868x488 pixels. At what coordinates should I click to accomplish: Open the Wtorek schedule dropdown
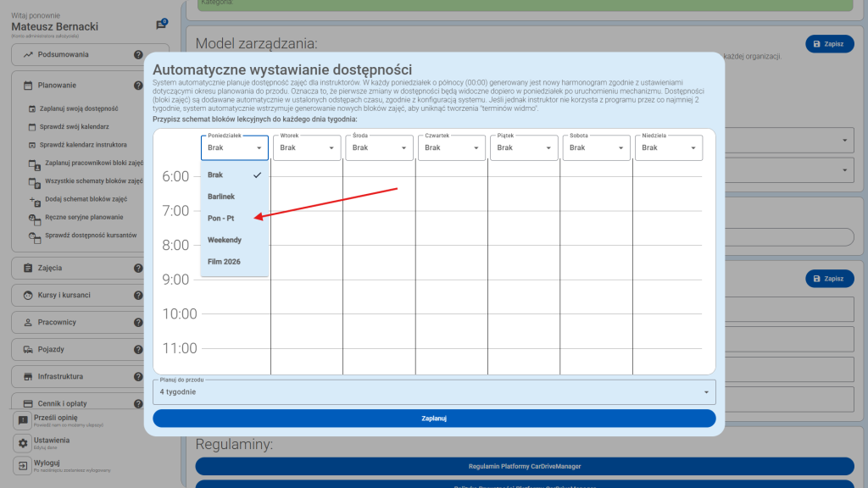(x=307, y=147)
